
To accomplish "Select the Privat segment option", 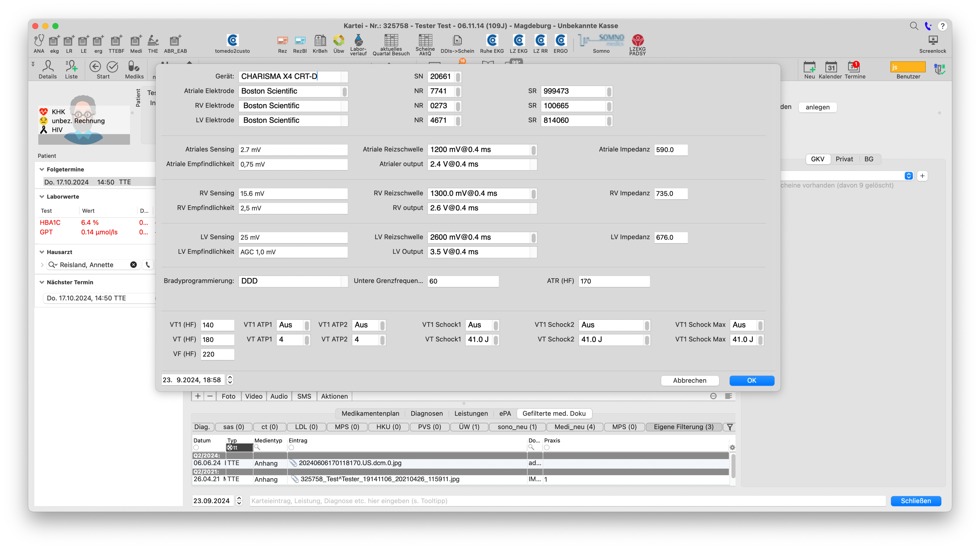I will pos(844,159).
